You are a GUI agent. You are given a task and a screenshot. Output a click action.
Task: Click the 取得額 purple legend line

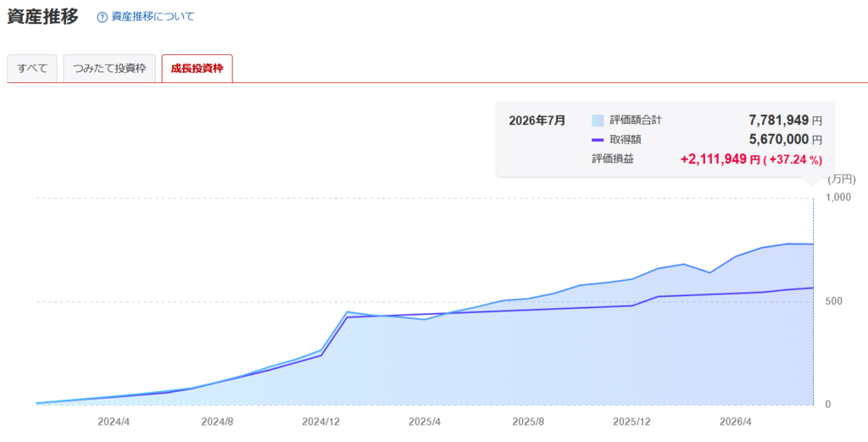click(598, 140)
